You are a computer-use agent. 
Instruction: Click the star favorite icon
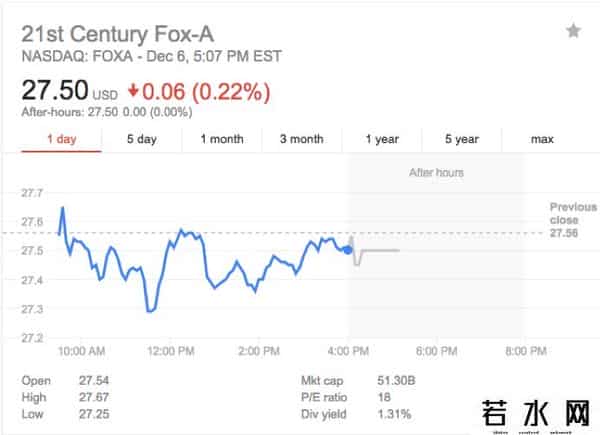point(573,31)
